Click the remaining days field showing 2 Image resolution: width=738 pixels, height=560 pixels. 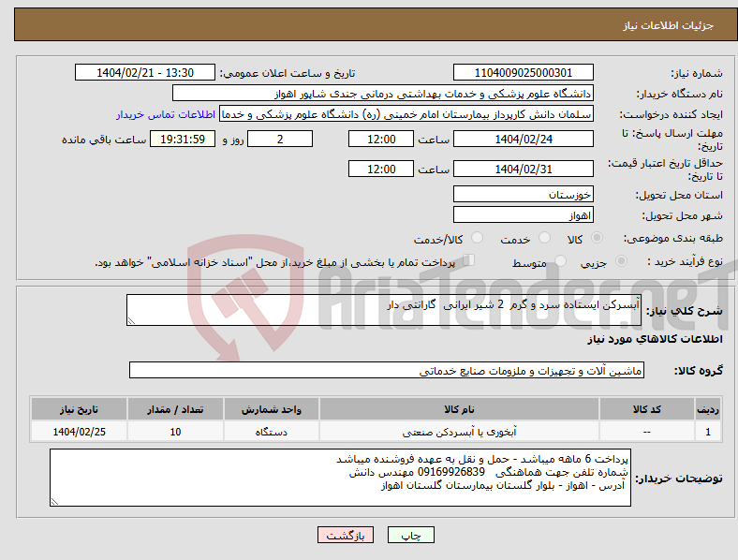[x=280, y=139]
